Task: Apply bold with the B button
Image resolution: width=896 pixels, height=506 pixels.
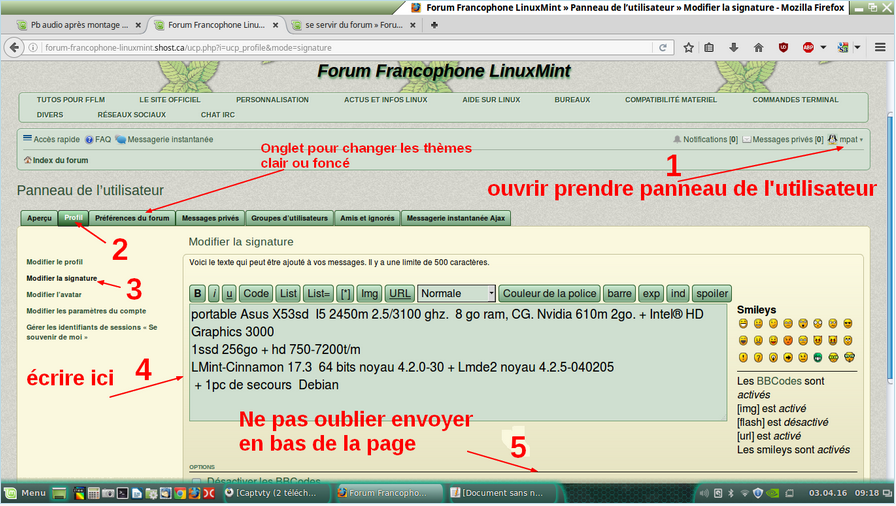Action: (198, 294)
